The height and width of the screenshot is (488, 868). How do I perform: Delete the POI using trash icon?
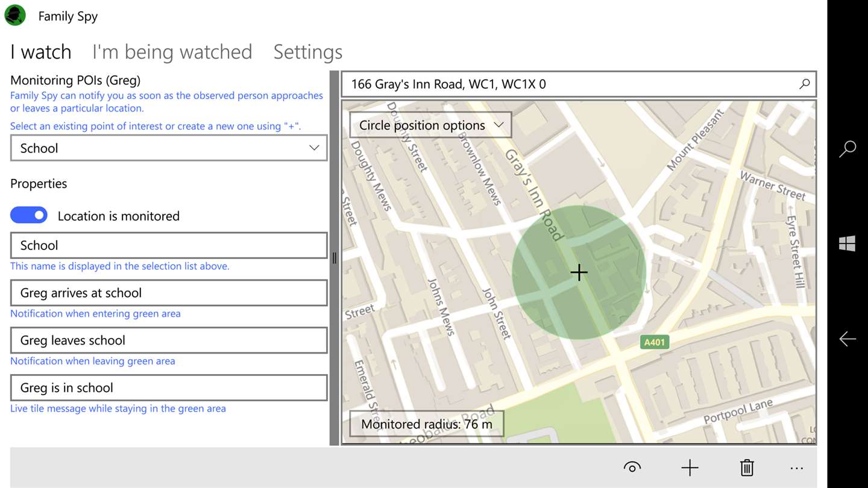[x=747, y=468]
